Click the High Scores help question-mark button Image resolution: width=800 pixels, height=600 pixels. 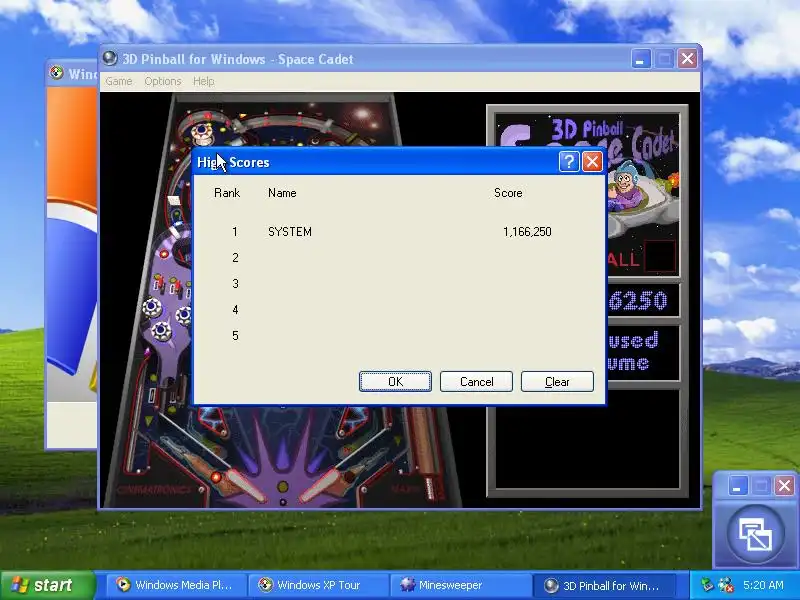click(569, 162)
